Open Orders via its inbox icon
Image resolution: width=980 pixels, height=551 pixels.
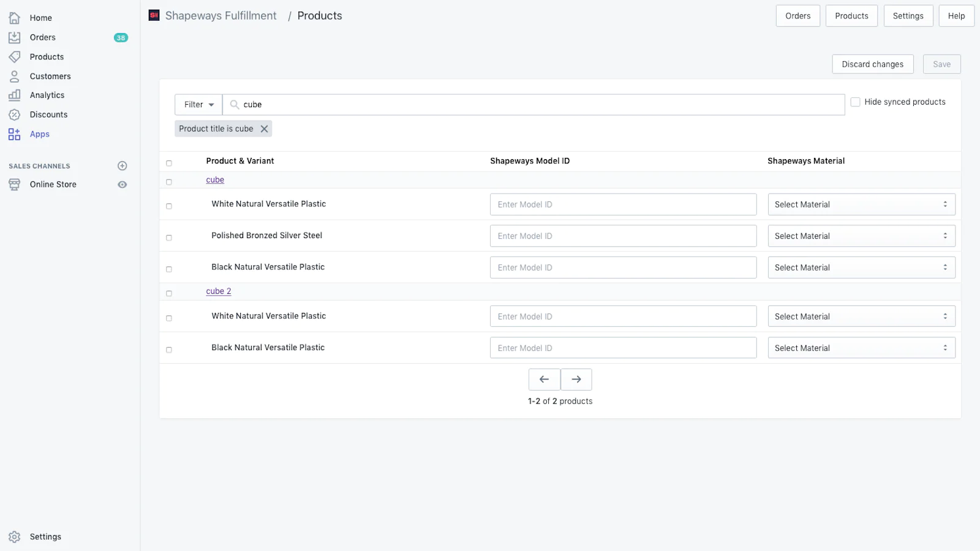[15, 37]
